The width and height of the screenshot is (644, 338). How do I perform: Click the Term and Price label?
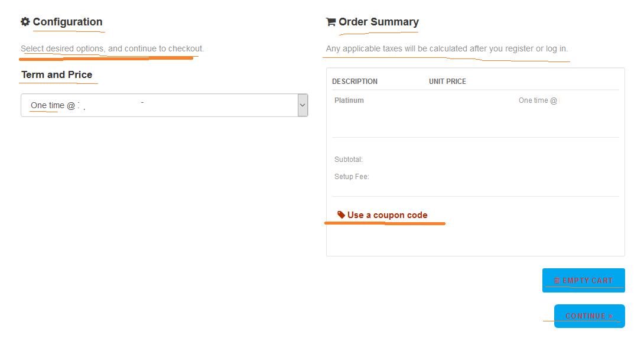[x=57, y=74]
